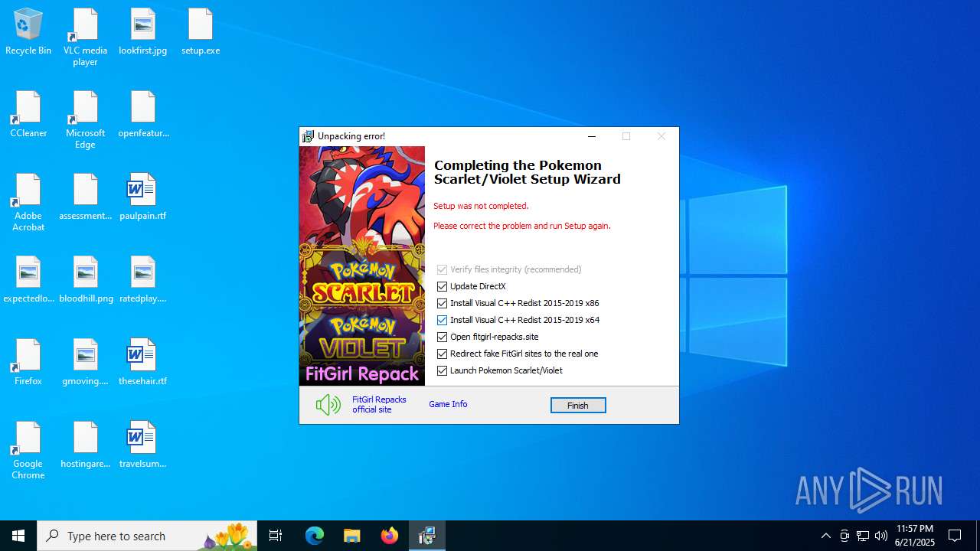The height and width of the screenshot is (551, 980).
Task: Show hidden system tray icons
Action: 825,536
